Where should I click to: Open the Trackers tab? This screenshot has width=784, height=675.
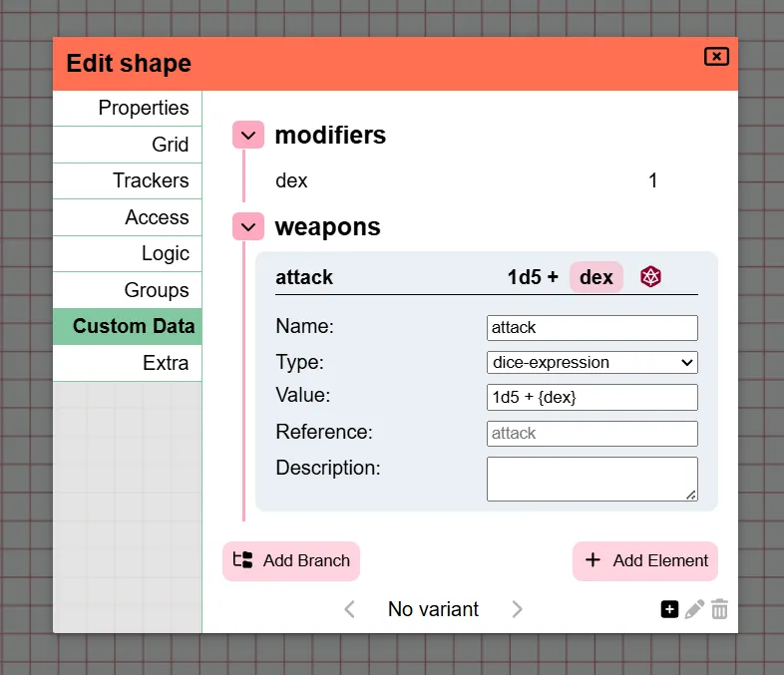[128, 180]
